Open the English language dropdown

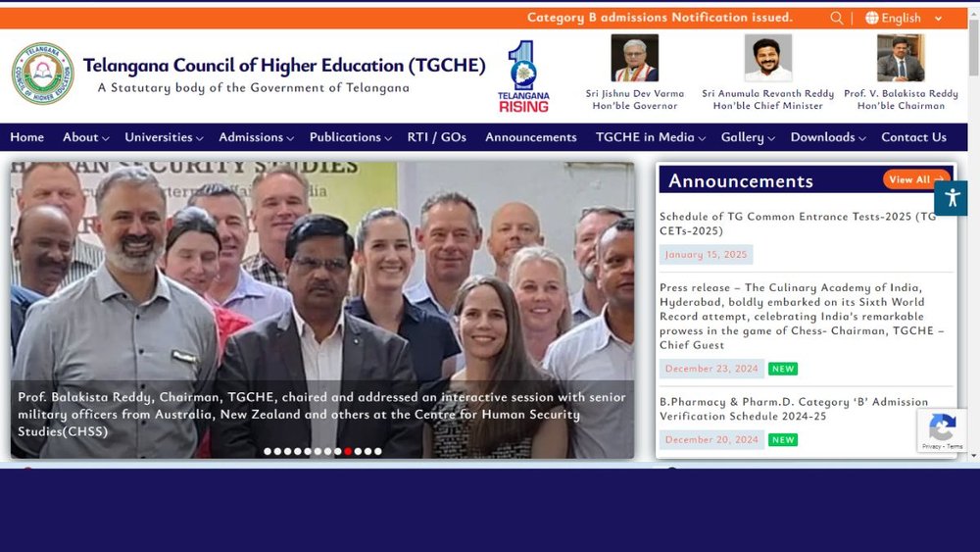[x=904, y=18]
